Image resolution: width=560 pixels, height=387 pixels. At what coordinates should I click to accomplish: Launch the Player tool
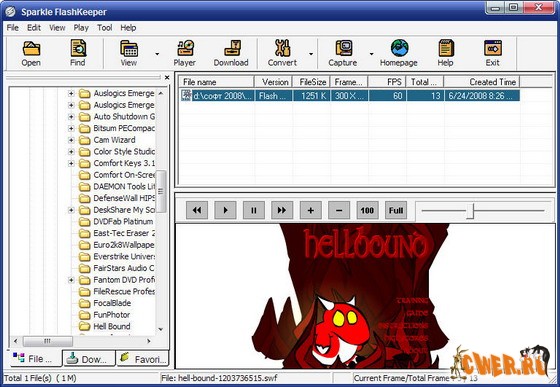185,53
